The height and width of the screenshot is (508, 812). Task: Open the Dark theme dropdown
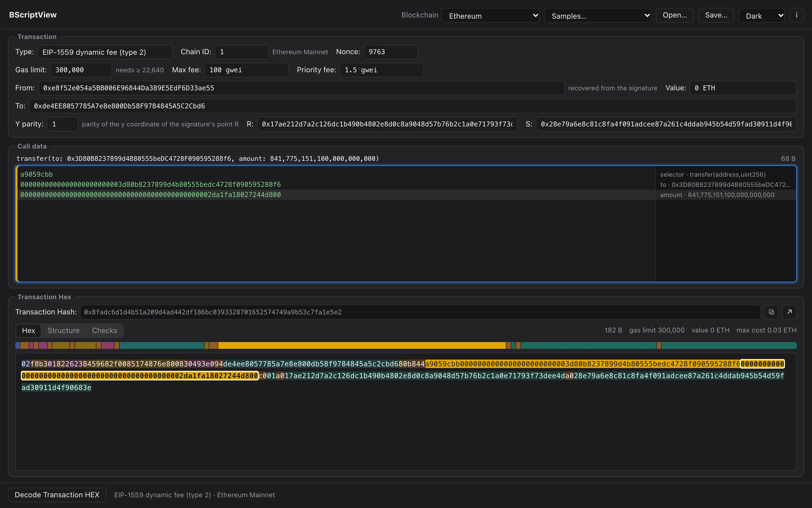(761, 16)
